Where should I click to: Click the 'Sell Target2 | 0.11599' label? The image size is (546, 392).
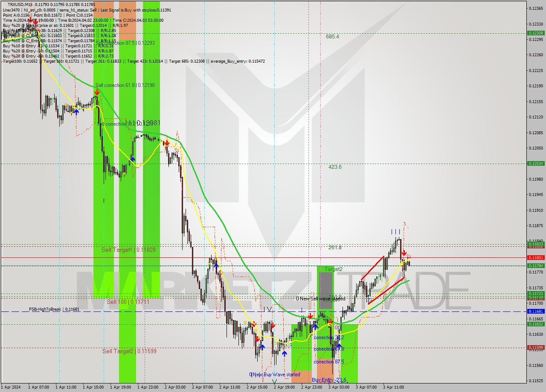[129, 351]
